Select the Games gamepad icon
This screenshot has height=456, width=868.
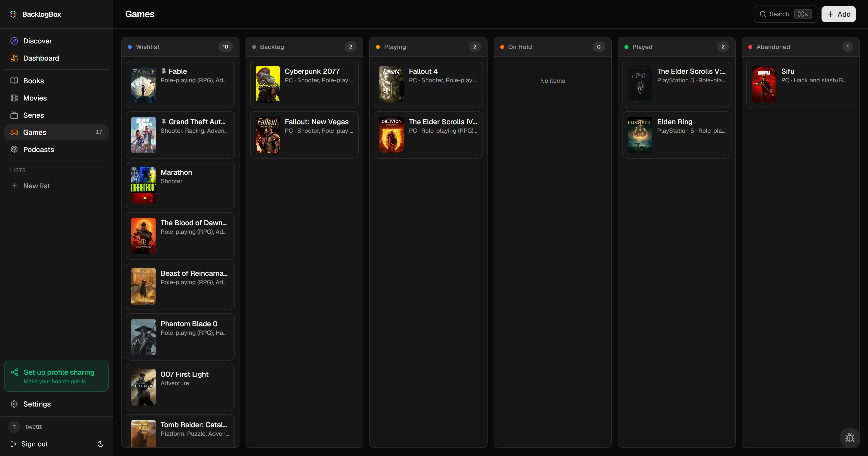[14, 132]
